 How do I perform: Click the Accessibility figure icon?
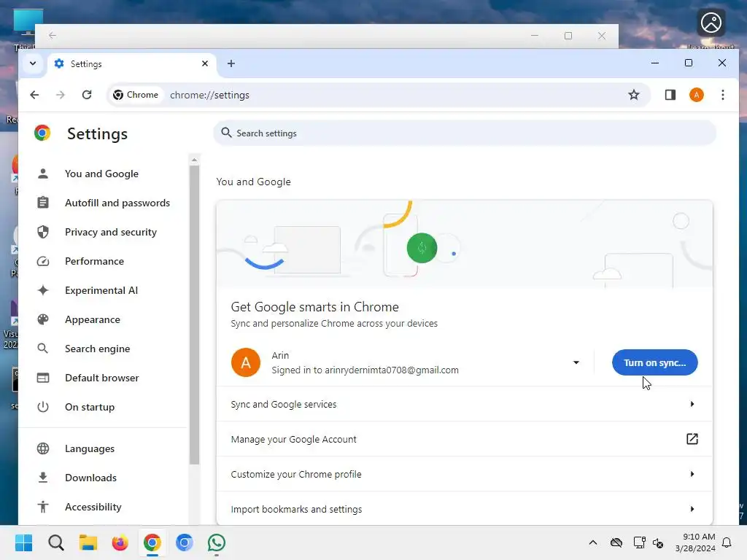43,507
